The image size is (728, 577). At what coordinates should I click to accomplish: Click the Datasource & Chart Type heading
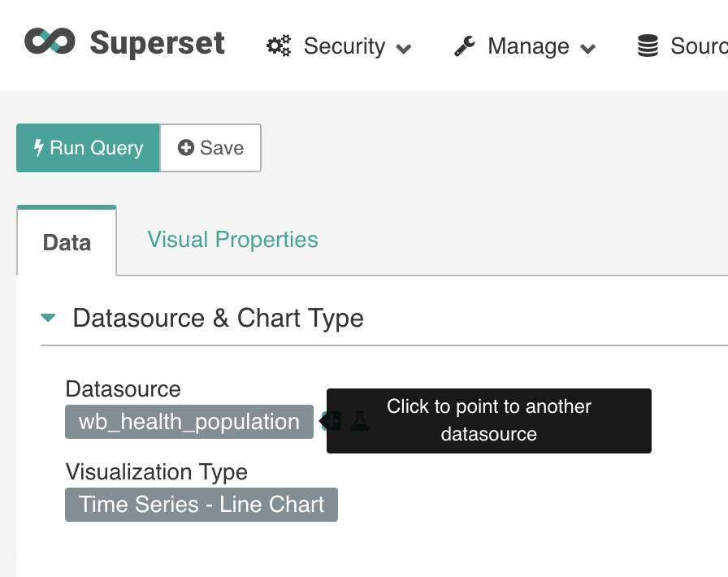pyautogui.click(x=218, y=318)
